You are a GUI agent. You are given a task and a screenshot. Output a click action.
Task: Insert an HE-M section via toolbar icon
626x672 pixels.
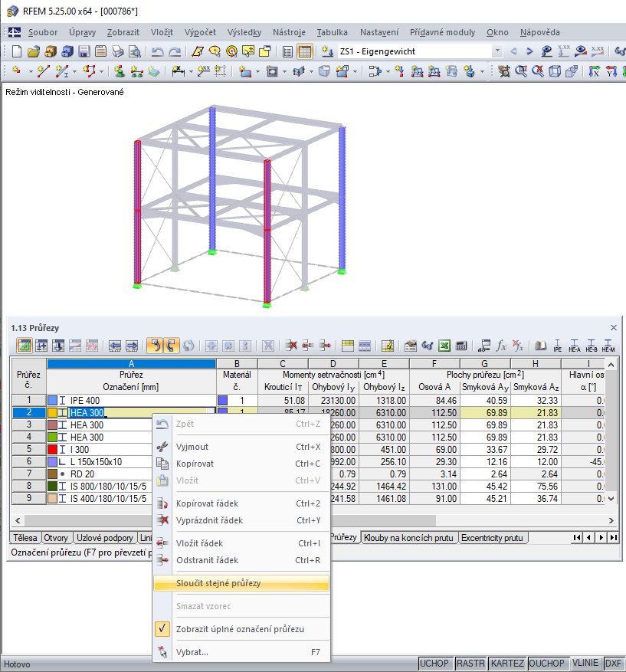tap(608, 346)
